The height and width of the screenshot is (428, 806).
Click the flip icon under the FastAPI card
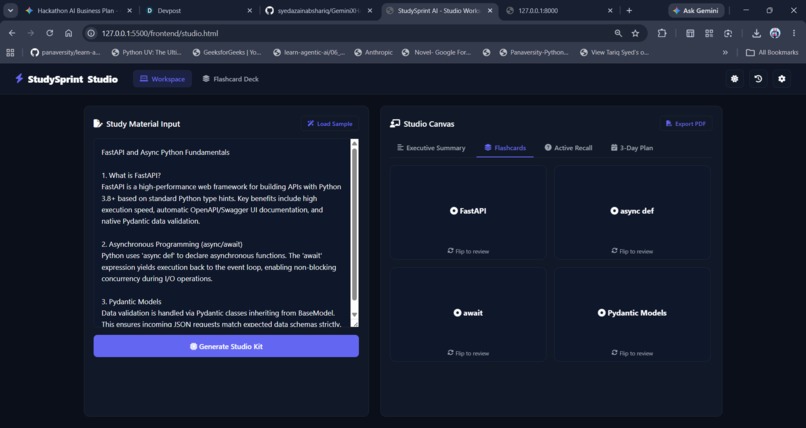tap(450, 251)
